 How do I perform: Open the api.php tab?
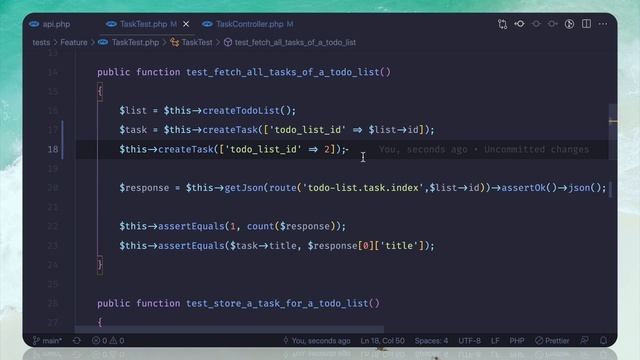click(x=50, y=24)
